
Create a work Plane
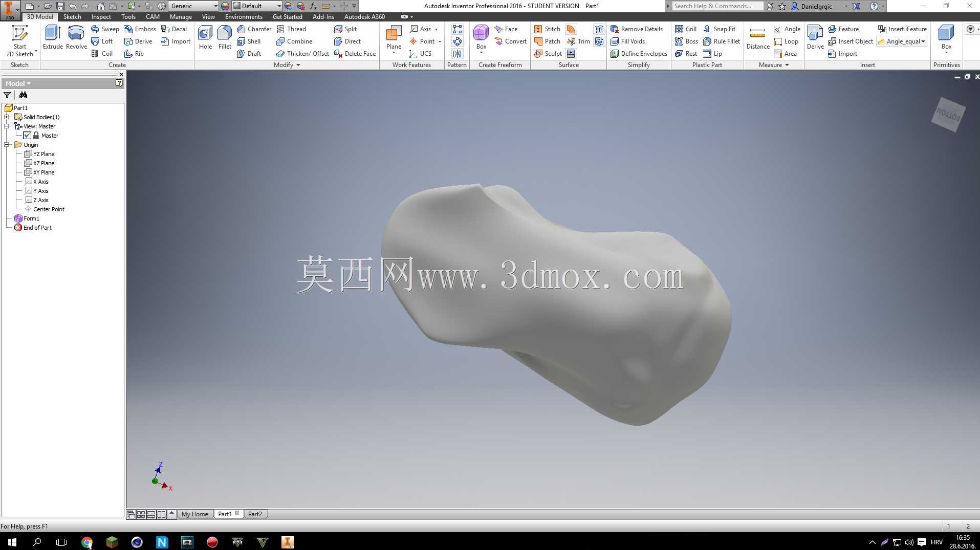tap(394, 39)
